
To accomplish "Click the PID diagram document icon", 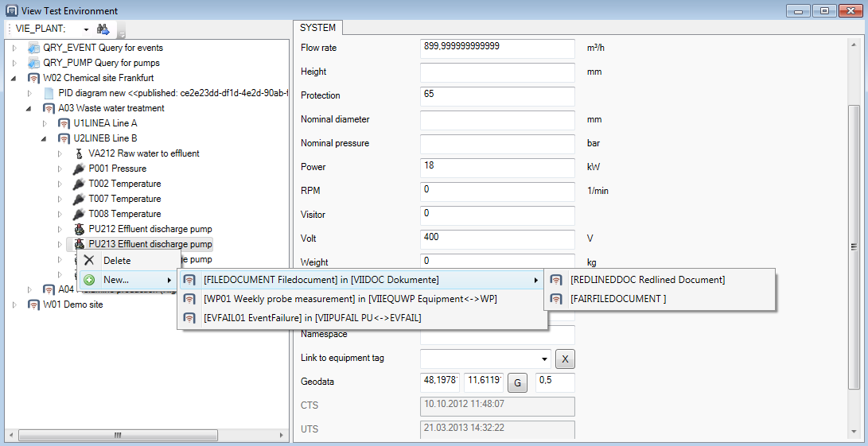I will point(49,93).
